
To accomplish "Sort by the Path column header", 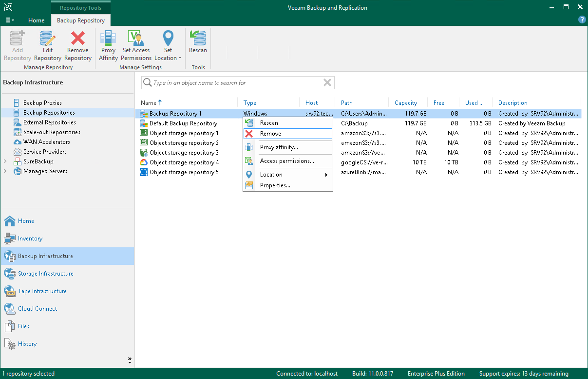I will [347, 103].
